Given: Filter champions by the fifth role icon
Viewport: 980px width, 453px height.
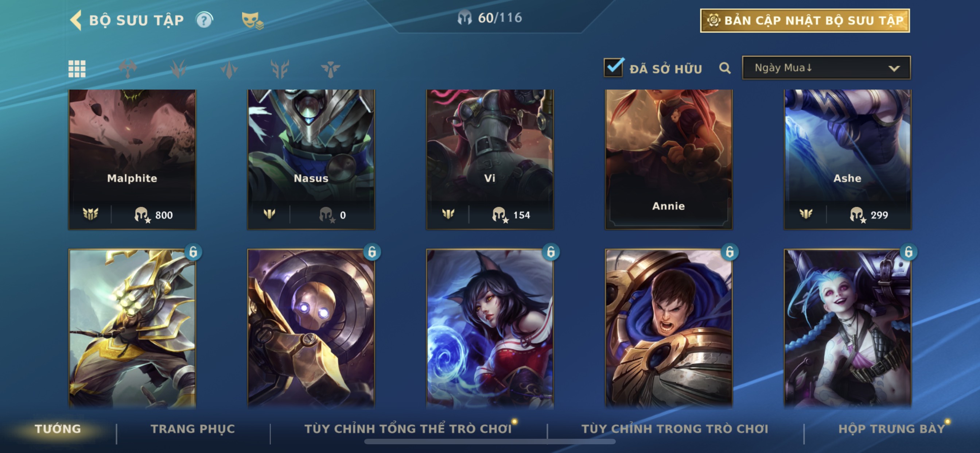Looking at the screenshot, I should click(330, 69).
